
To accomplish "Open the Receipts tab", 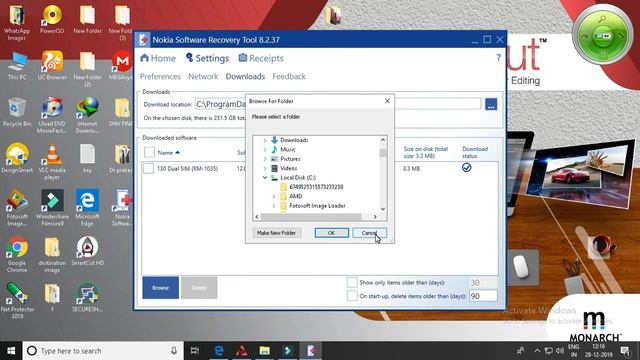I will [261, 58].
